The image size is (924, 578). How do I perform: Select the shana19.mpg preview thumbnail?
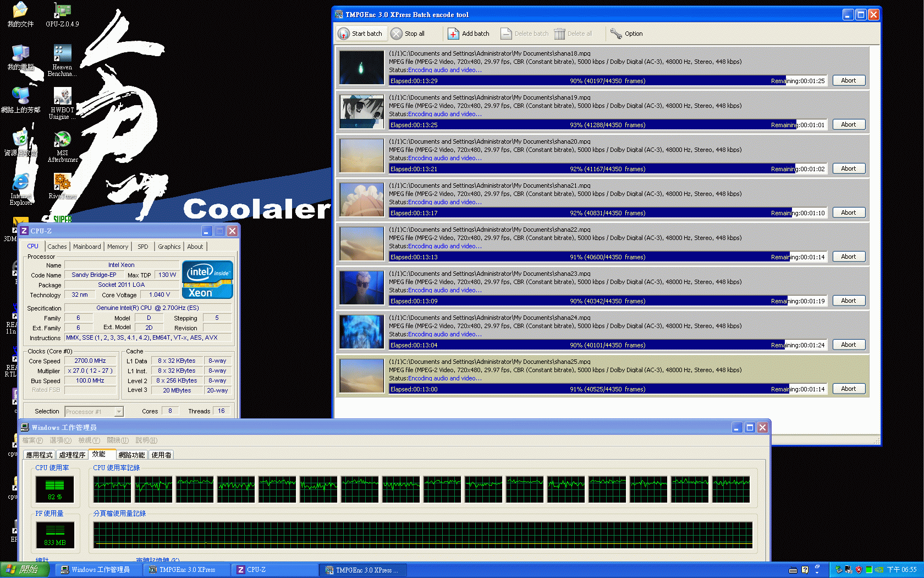coord(361,112)
